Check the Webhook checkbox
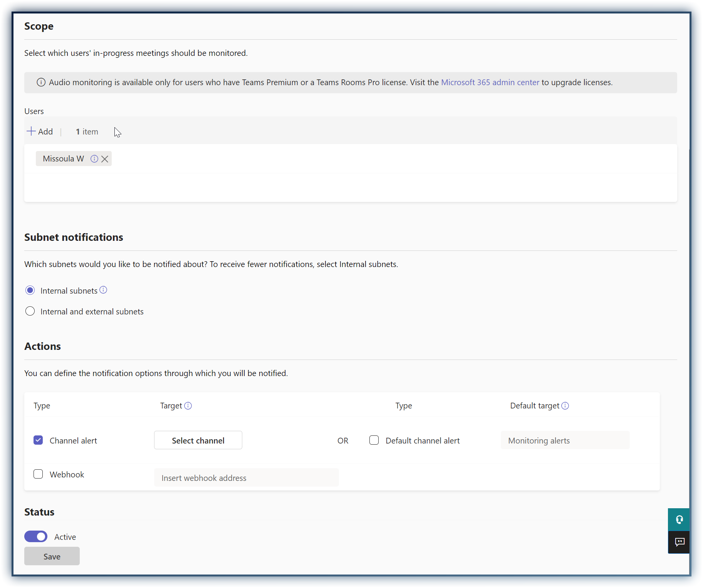The height and width of the screenshot is (588, 703). click(38, 474)
